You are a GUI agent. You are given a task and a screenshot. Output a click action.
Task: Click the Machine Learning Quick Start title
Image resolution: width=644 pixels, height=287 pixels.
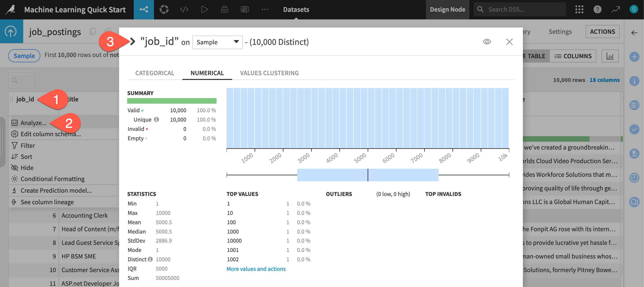pyautogui.click(x=75, y=10)
